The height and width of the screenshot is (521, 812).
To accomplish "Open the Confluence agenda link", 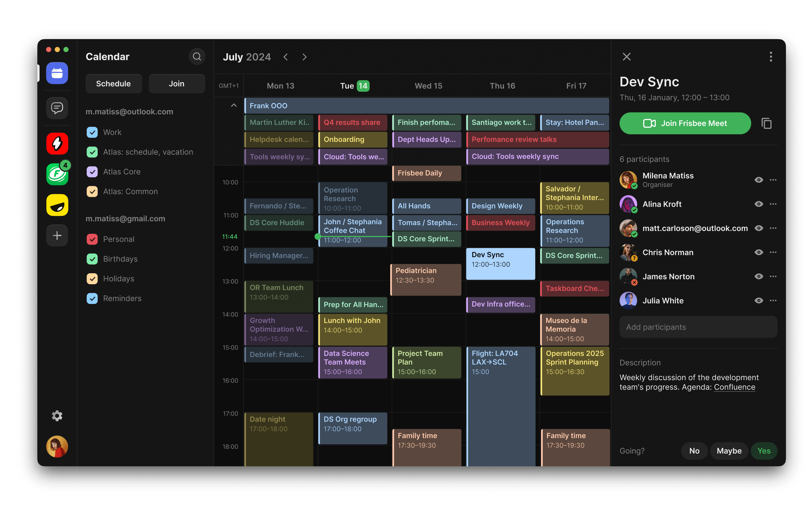I will (x=734, y=387).
